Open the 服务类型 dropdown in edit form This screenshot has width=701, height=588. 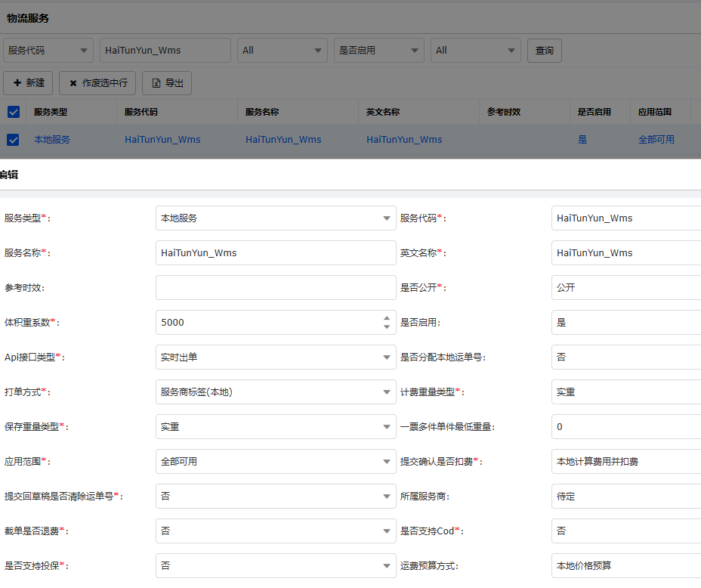pos(276,218)
